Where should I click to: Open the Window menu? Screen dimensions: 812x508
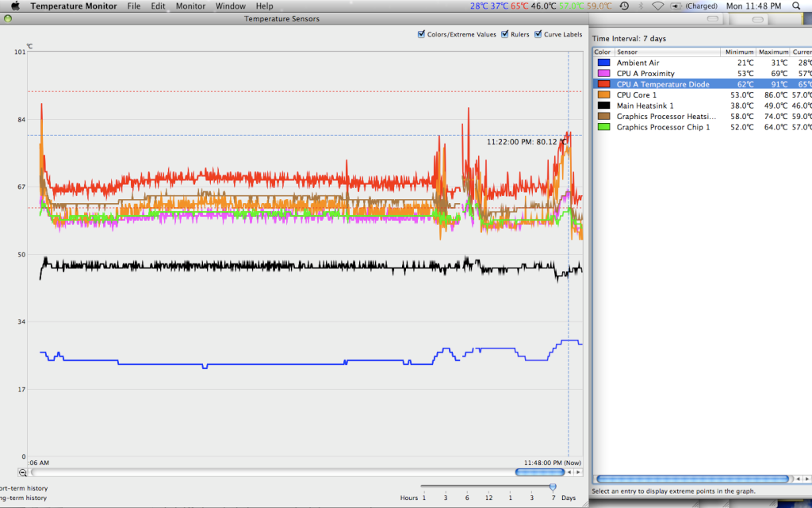tap(230, 6)
